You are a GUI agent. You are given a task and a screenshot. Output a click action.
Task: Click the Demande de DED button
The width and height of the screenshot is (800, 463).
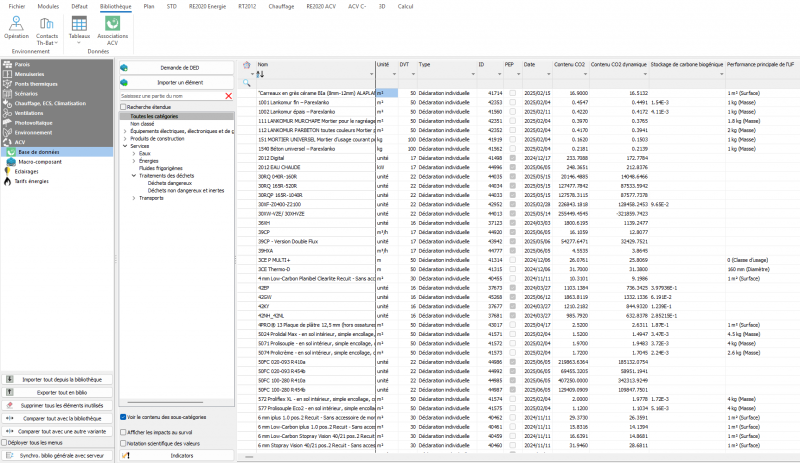[177, 68]
